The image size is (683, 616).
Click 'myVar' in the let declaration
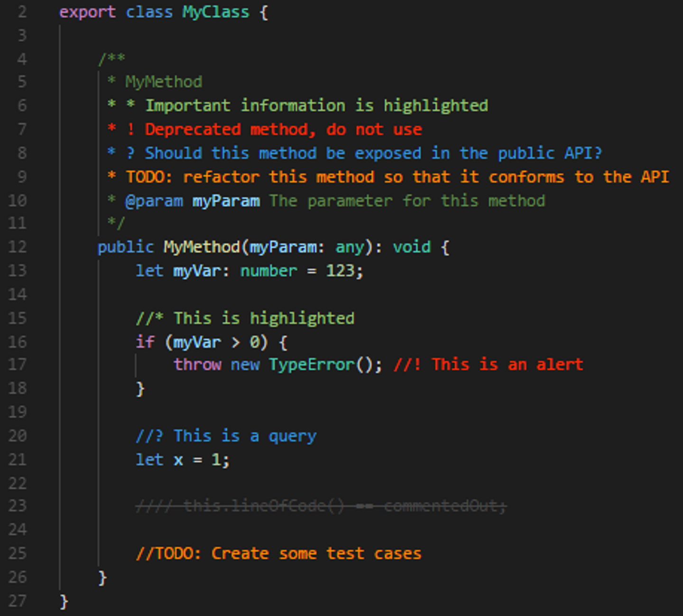coord(197,271)
